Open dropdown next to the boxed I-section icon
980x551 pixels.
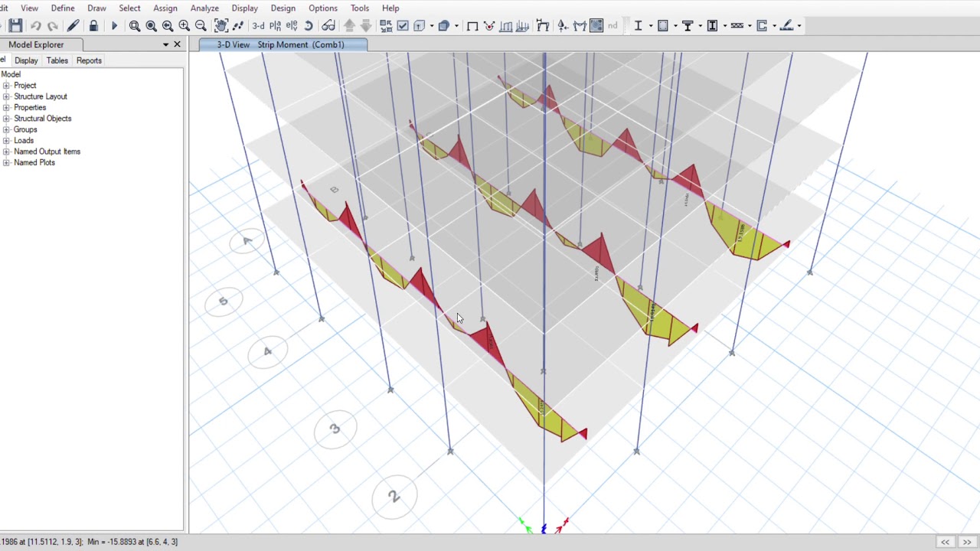point(724,25)
